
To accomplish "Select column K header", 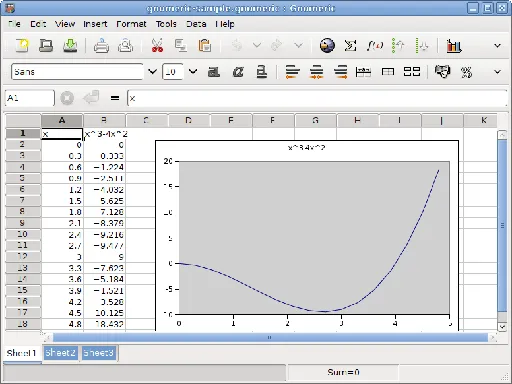I will coord(480,120).
